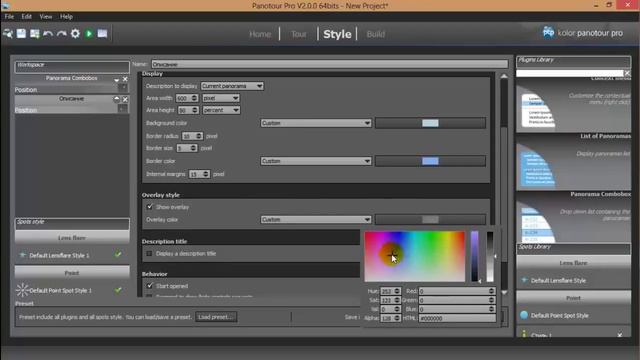Image resolution: width=640 pixels, height=360 pixels.
Task: Switch to the Tour tab
Action: tap(299, 34)
